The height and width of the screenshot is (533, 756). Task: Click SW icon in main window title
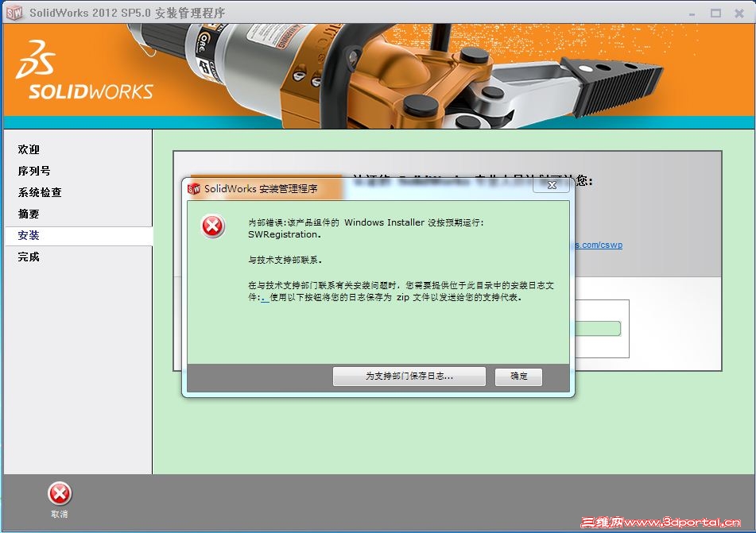[14, 13]
